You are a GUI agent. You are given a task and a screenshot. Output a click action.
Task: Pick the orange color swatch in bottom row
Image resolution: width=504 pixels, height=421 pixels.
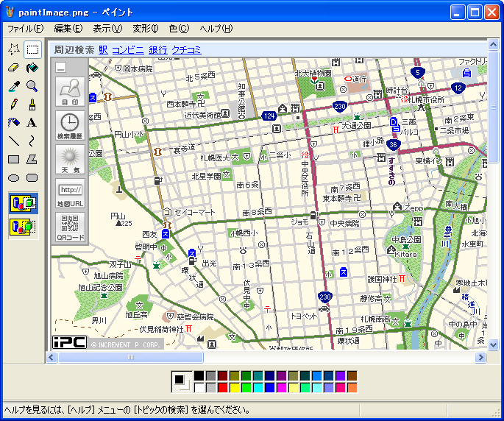pyautogui.click(x=352, y=388)
